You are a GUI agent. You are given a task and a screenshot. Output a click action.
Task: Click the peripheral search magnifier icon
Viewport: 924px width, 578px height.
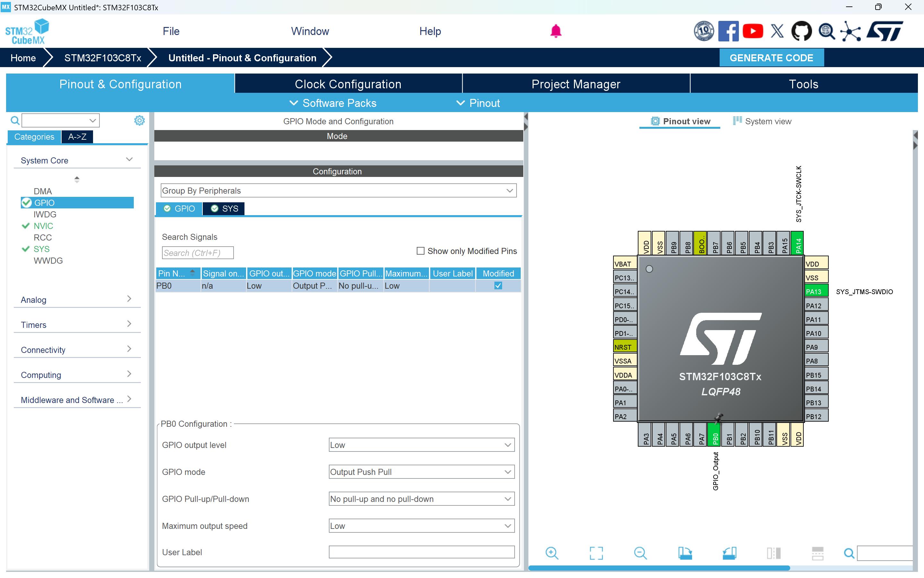coord(15,121)
